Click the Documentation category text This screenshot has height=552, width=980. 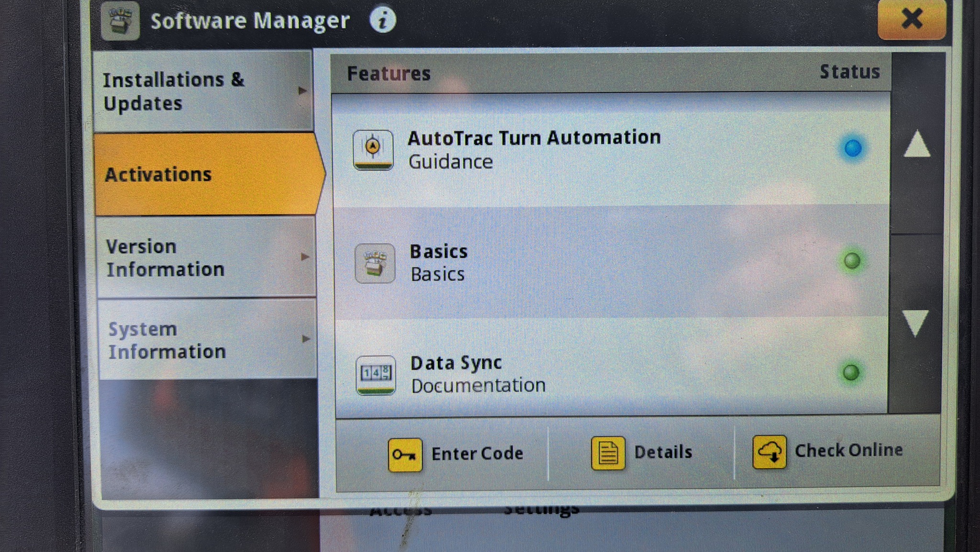tap(479, 385)
